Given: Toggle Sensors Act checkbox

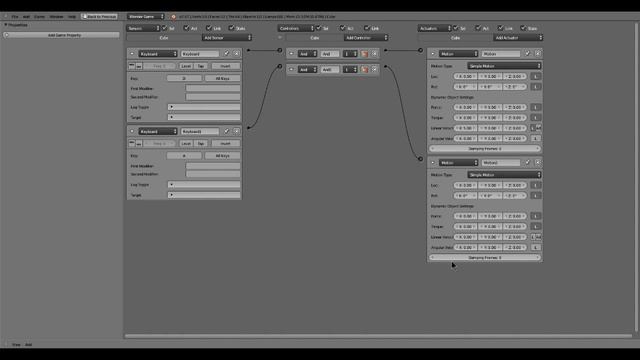Looking at the screenshot, I should tap(187, 28).
